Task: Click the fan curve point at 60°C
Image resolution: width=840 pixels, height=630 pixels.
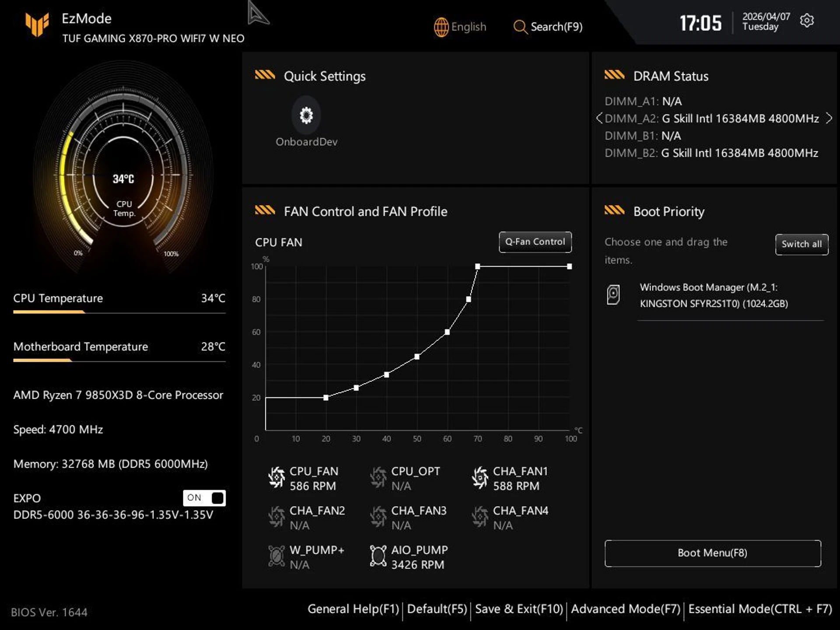Action: [447, 332]
